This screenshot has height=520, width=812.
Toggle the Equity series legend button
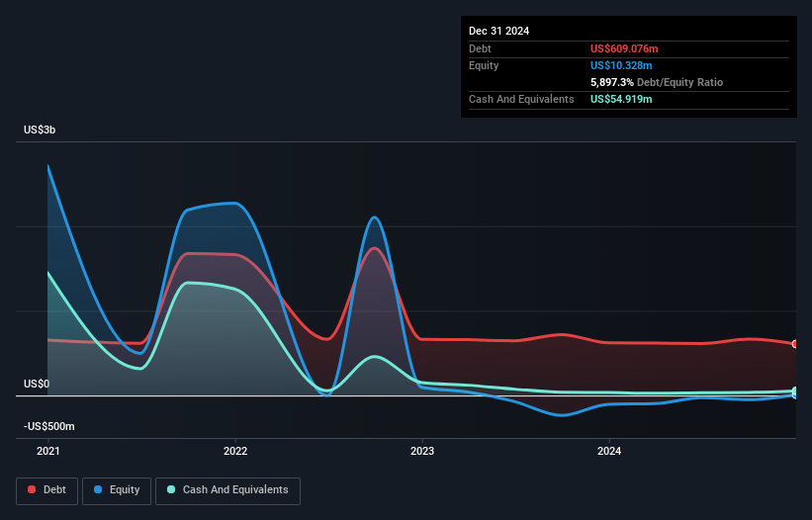[x=117, y=490]
